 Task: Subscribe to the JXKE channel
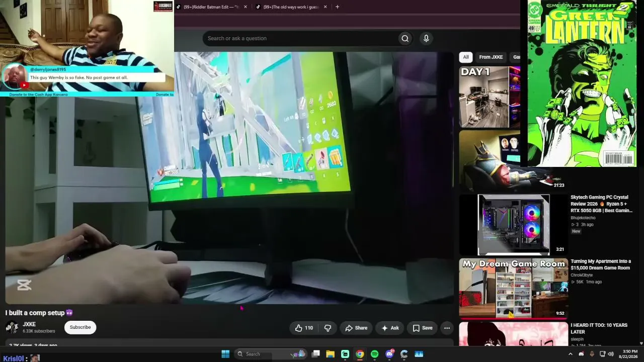coord(80,327)
